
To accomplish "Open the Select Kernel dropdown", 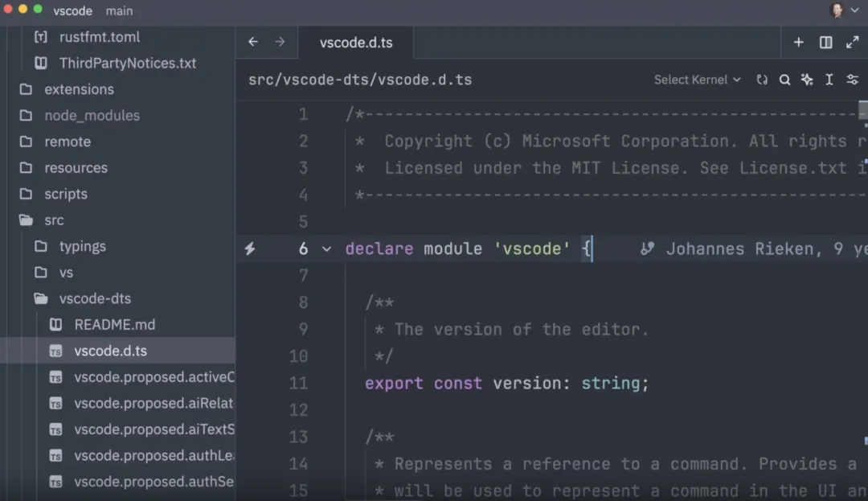I will click(x=697, y=80).
